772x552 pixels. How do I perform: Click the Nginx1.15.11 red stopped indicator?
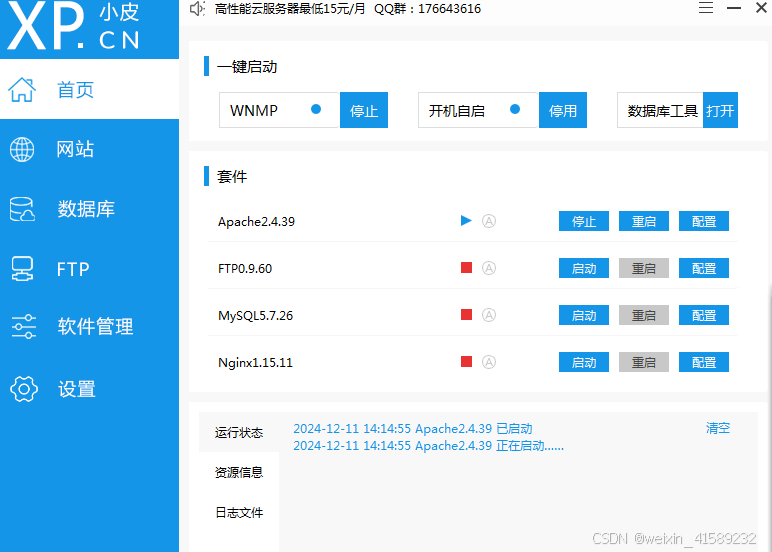466,361
